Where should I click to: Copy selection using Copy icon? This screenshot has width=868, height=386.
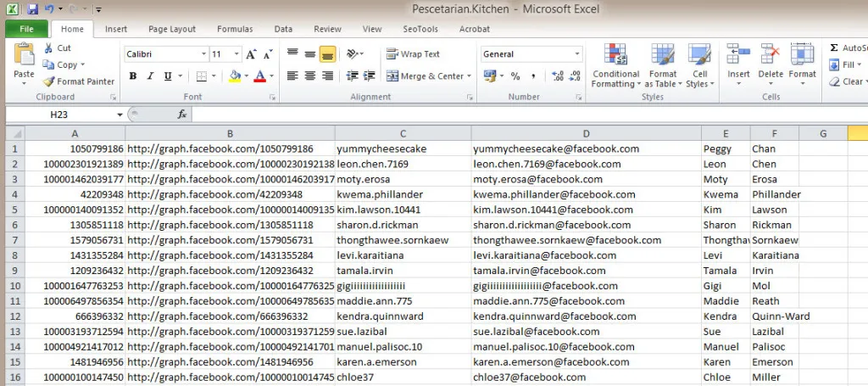pos(48,64)
